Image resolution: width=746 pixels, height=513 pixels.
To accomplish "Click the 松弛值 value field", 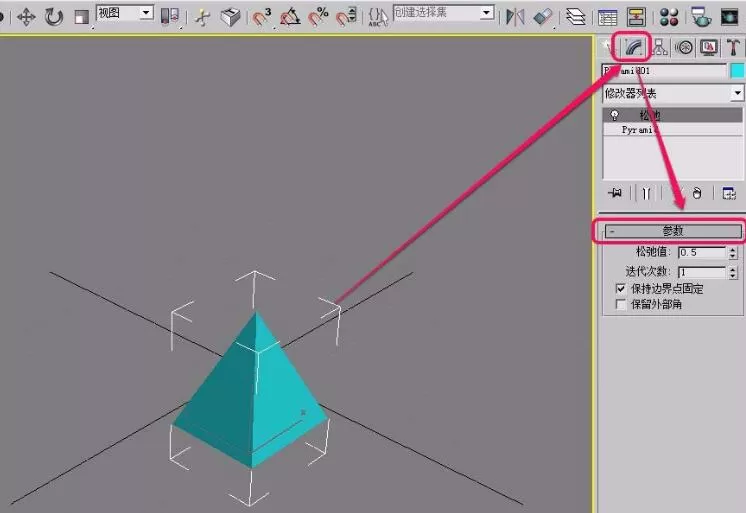I will click(x=702, y=252).
